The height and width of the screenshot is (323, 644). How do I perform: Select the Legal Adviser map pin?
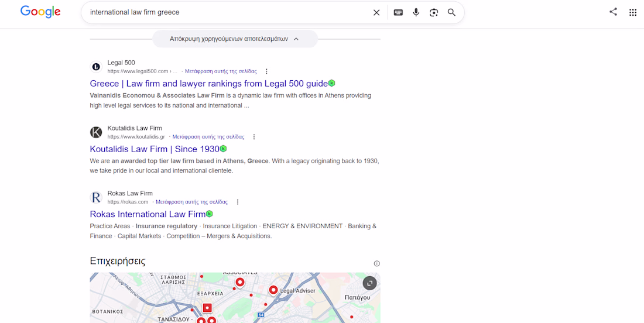273,291
